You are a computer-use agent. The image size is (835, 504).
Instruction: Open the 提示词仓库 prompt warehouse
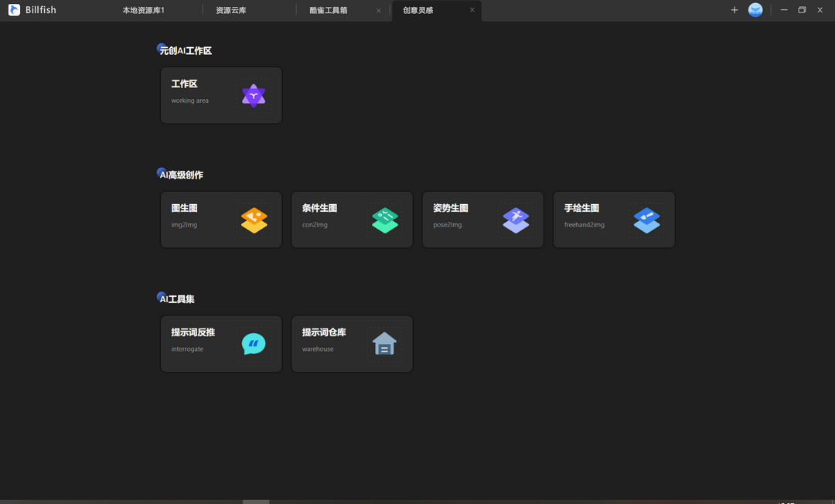[352, 343]
